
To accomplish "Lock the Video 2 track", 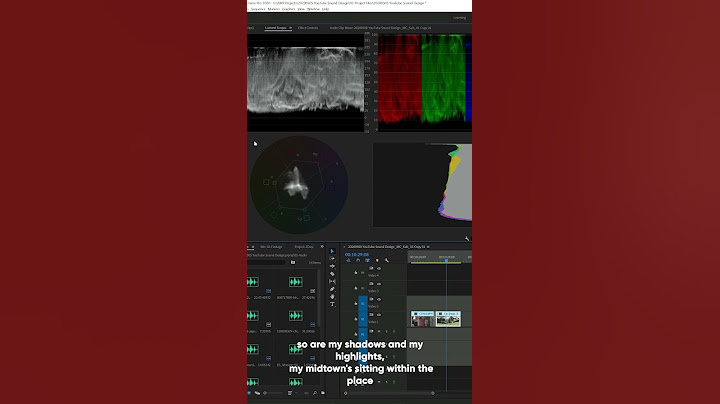I will click(x=356, y=303).
